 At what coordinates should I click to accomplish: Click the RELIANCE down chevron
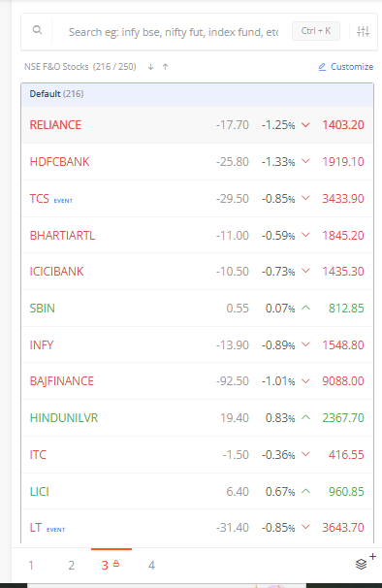click(306, 125)
